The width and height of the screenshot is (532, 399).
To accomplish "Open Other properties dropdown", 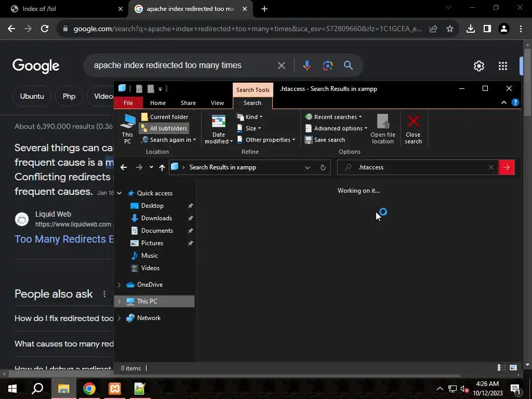I will tap(266, 140).
